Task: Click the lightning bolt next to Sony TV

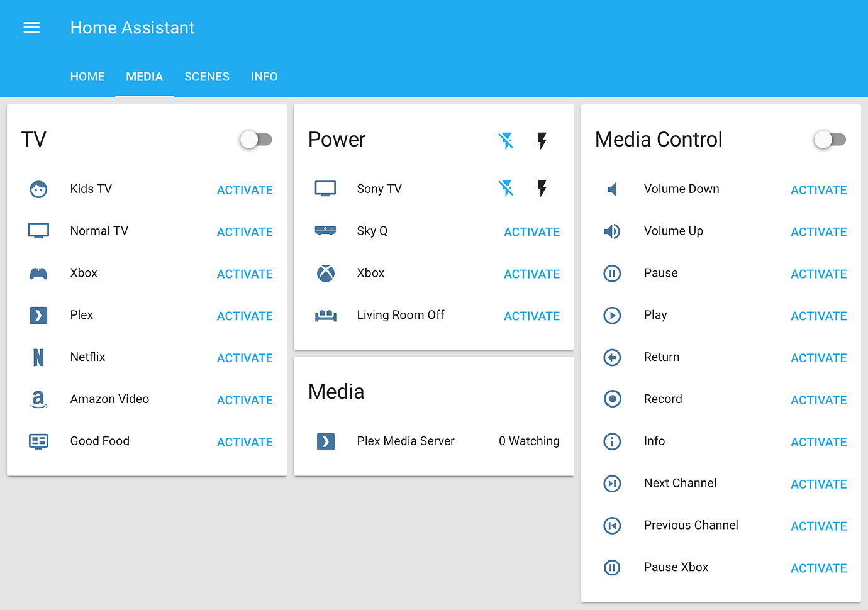Action: 542,188
